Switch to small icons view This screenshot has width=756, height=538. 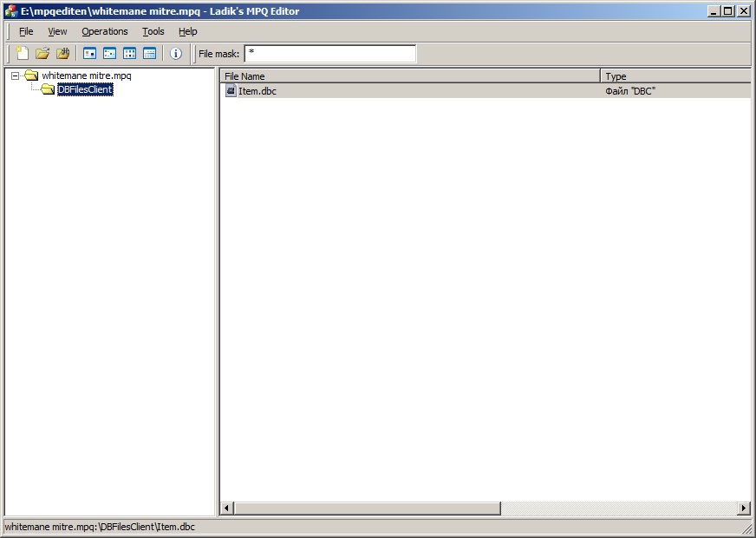tap(109, 54)
